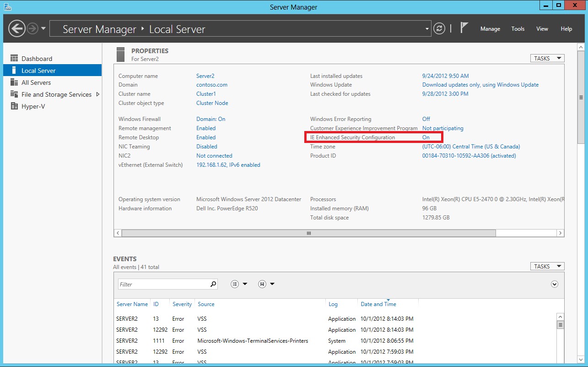This screenshot has height=367, width=588.
Task: Click into the Events Filter field
Action: click(162, 284)
